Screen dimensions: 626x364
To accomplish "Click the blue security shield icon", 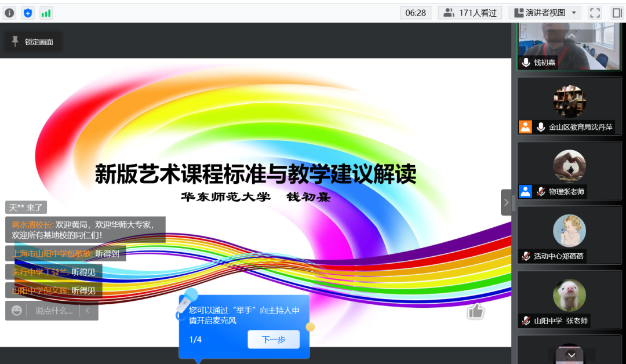I will [28, 12].
